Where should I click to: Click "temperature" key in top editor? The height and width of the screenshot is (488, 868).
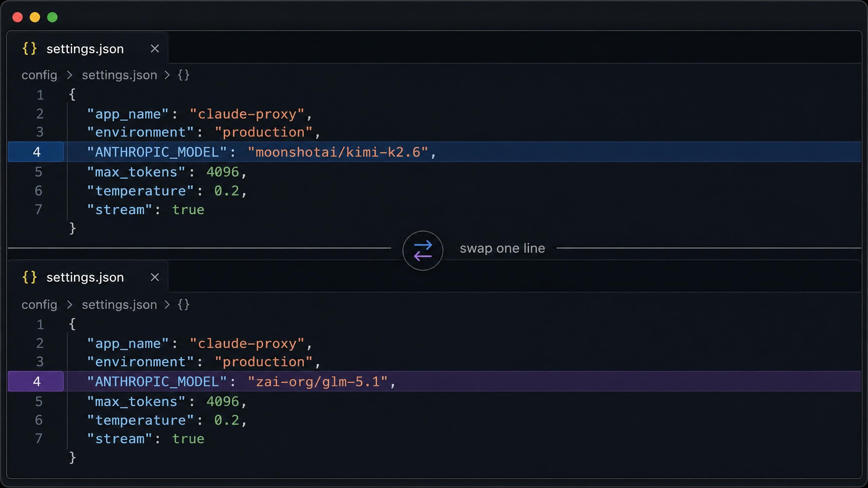tap(140, 191)
